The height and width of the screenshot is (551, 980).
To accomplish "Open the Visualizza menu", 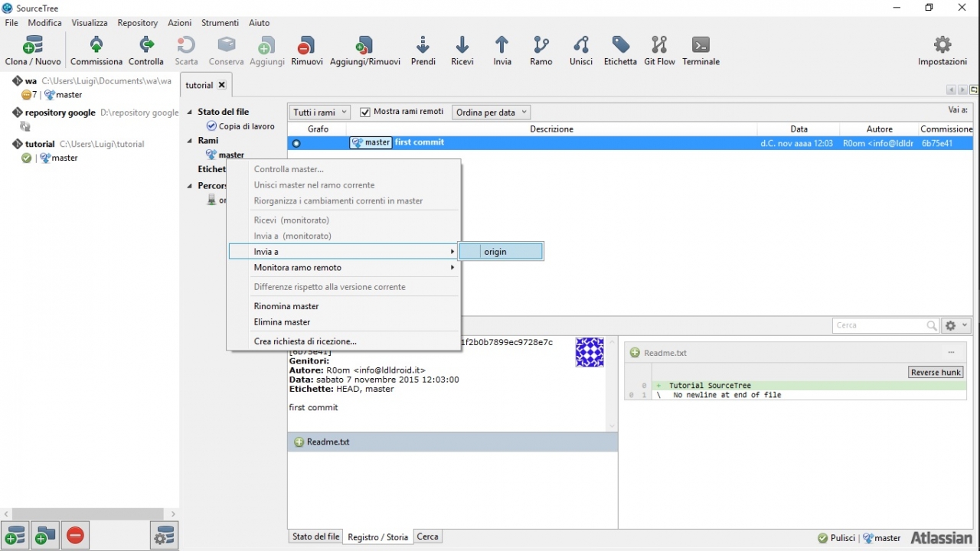I will point(90,23).
